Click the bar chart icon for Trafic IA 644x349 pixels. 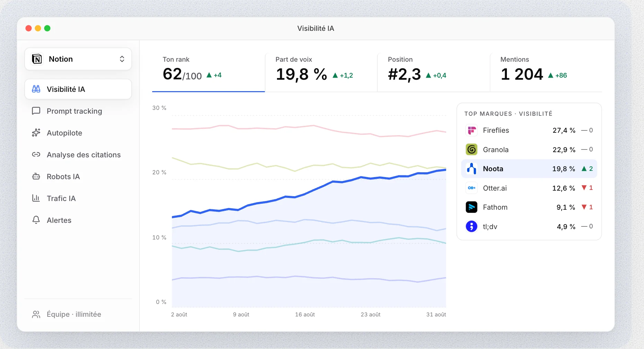pyautogui.click(x=36, y=198)
